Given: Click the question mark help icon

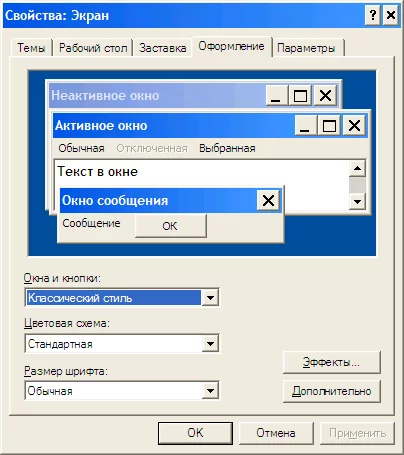Looking at the screenshot, I should click(x=373, y=15).
